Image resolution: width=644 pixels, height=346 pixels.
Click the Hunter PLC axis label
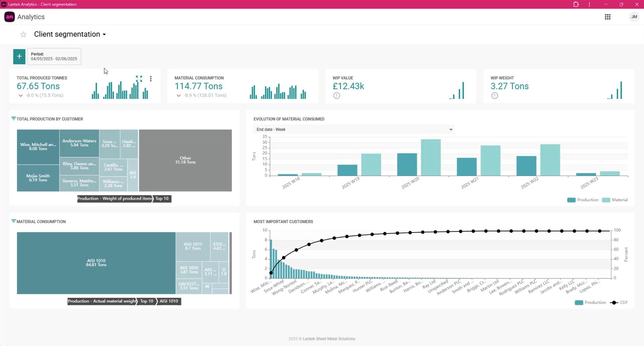pyautogui.click(x=363, y=286)
